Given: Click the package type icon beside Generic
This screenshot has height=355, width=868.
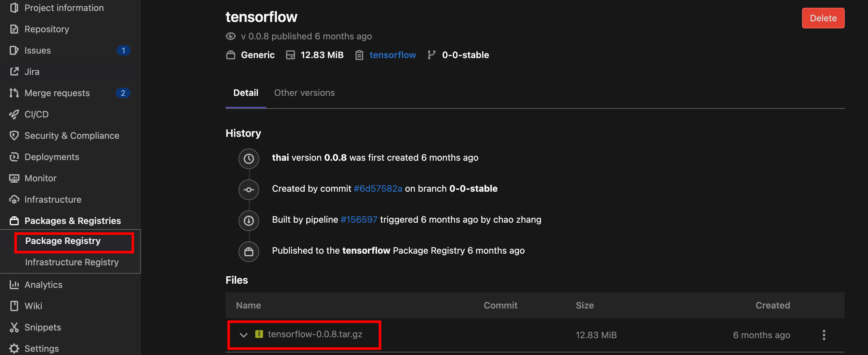Looking at the screenshot, I should pyautogui.click(x=231, y=55).
